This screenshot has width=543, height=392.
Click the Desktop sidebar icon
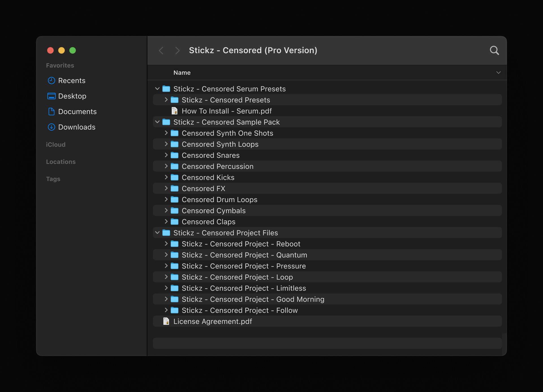coord(51,96)
